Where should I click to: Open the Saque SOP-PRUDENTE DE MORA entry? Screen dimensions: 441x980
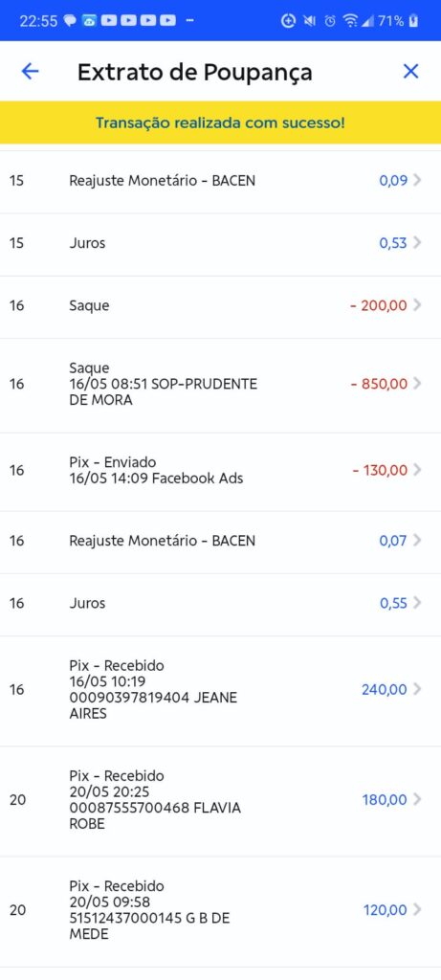coord(220,385)
